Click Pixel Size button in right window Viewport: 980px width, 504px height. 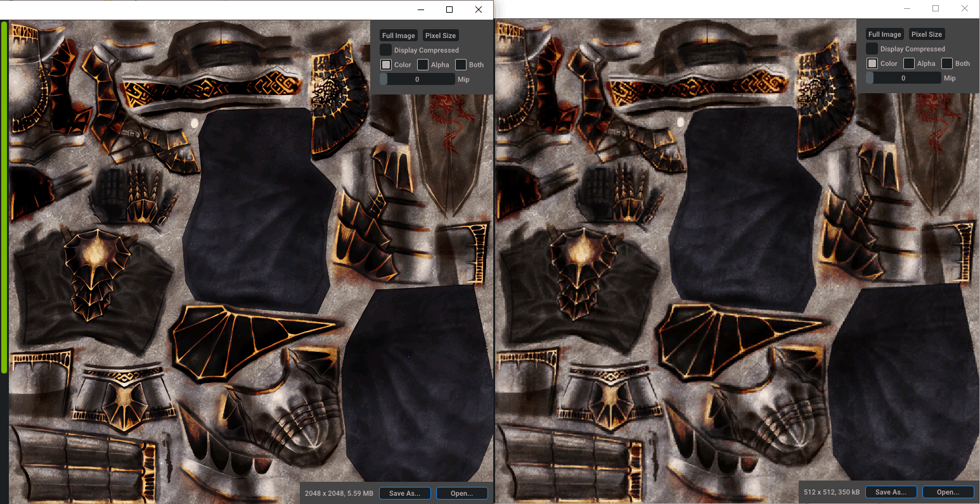coord(927,34)
